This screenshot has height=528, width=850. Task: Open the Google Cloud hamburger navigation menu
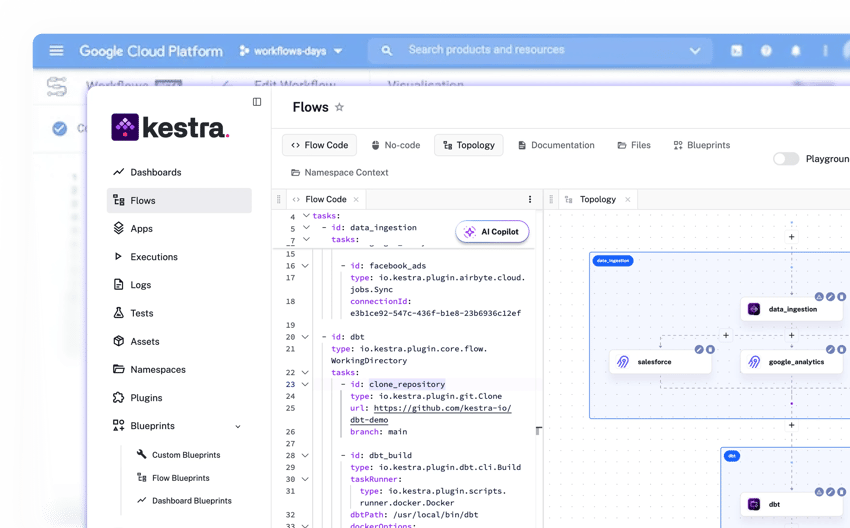(56, 51)
